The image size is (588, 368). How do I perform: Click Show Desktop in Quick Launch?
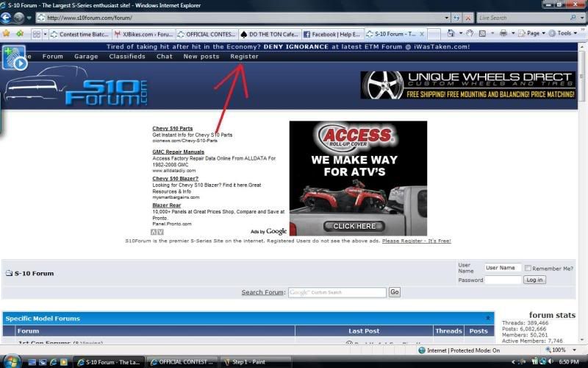click(32, 362)
